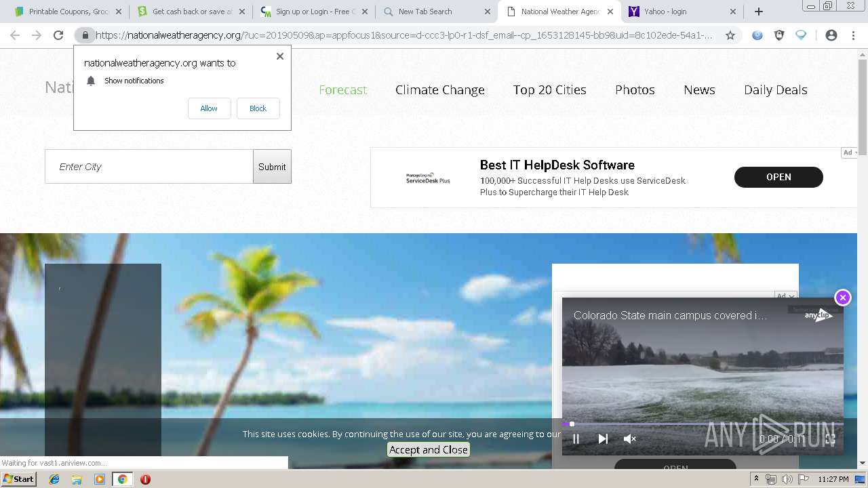The width and height of the screenshot is (868, 488).
Task: Block notifications from nationalweatheragency.org
Action: tap(258, 108)
